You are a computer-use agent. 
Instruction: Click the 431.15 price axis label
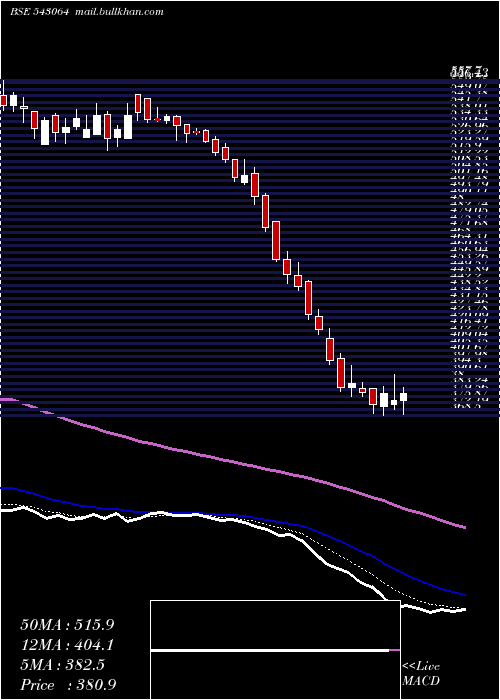click(x=469, y=295)
